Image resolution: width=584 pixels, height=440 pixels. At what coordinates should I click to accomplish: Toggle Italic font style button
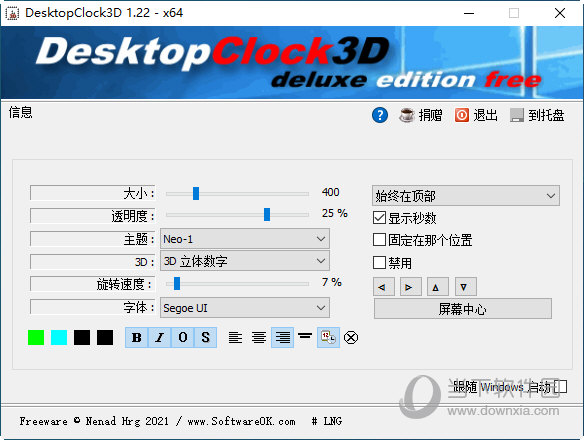click(160, 338)
